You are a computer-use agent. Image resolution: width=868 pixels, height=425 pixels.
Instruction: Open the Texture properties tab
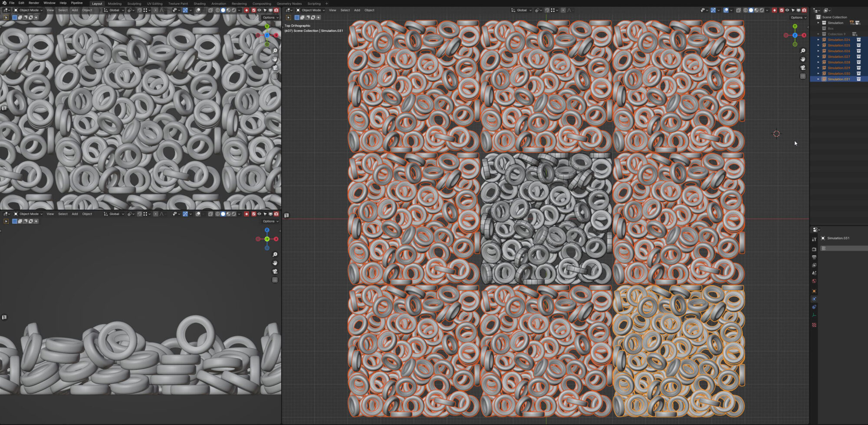coord(814,325)
